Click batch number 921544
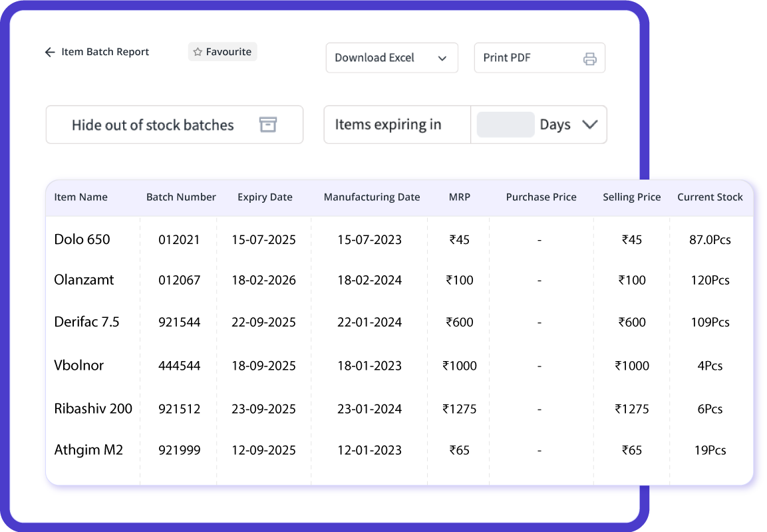This screenshot has height=532, width=767. 180,323
